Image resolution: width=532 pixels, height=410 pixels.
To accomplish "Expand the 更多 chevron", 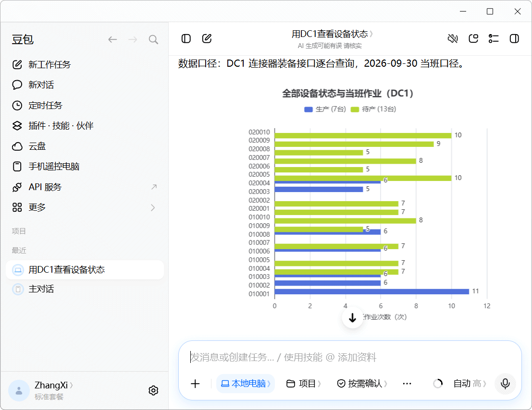I will [153, 207].
